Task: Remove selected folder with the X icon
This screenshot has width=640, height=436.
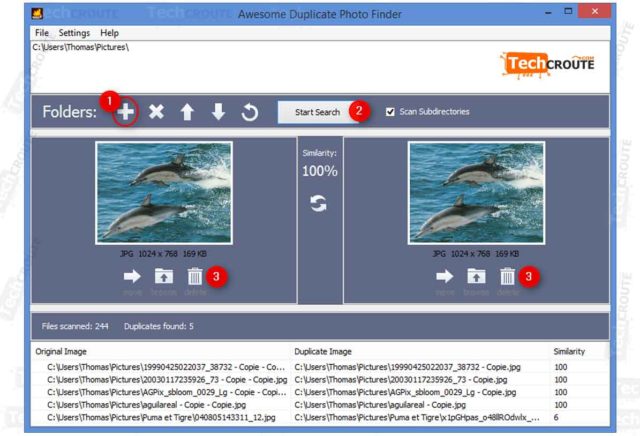Action: point(156,111)
